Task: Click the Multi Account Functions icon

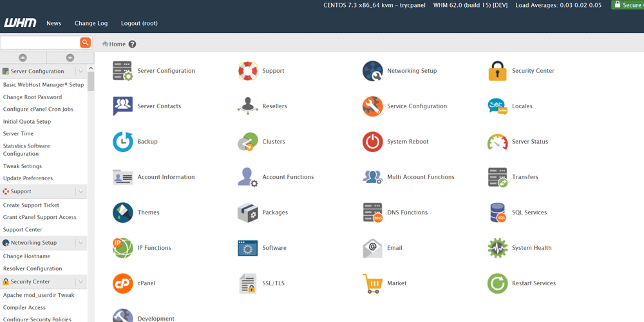Action: point(372,177)
